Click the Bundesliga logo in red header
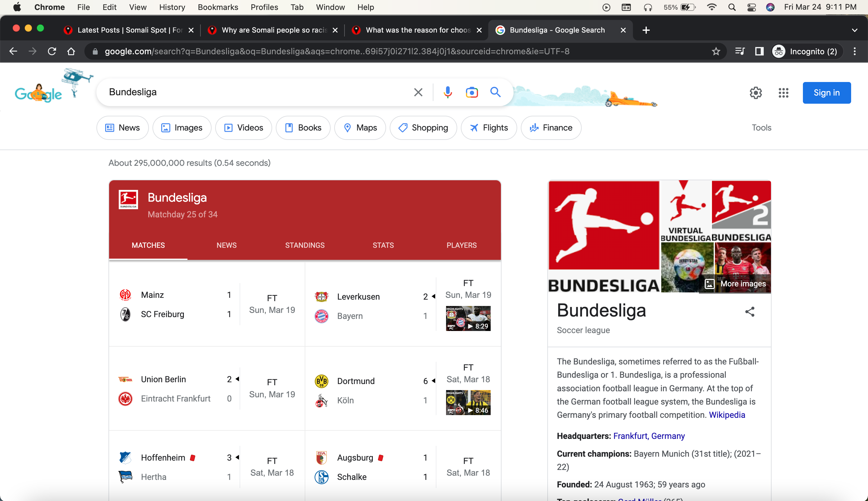The image size is (868, 501). [128, 199]
